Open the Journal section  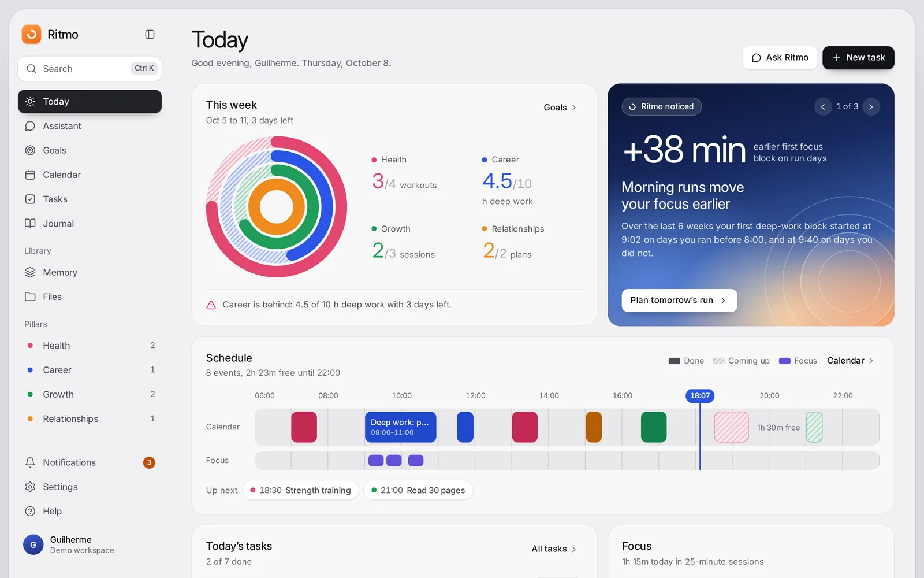click(x=90, y=224)
